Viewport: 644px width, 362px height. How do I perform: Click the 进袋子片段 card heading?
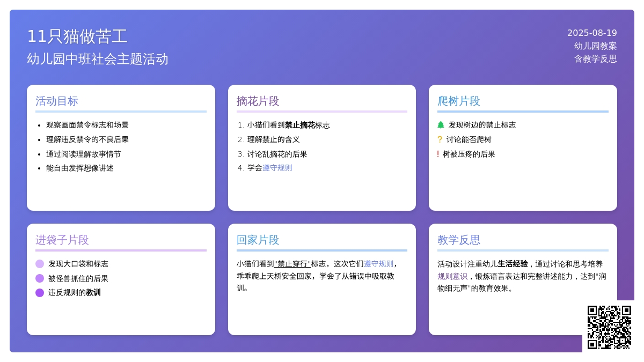tap(62, 240)
